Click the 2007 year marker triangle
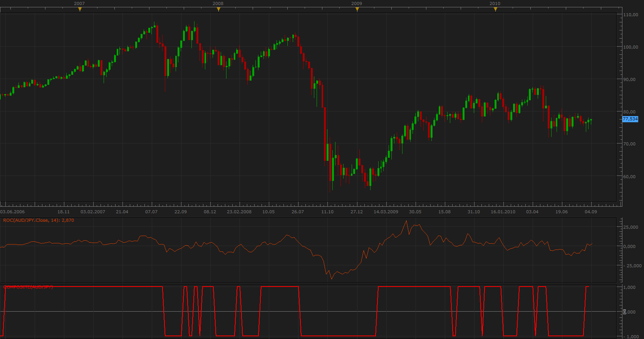 [x=80, y=10]
